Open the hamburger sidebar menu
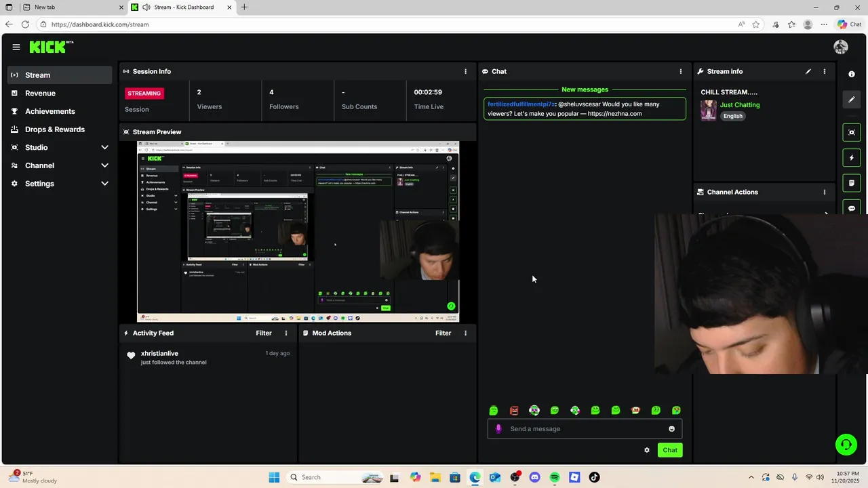868x488 pixels. coord(16,47)
